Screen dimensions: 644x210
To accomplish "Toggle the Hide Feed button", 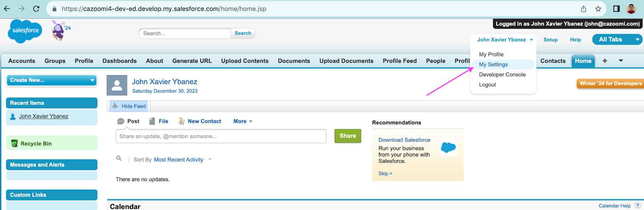I will pyautogui.click(x=129, y=106).
